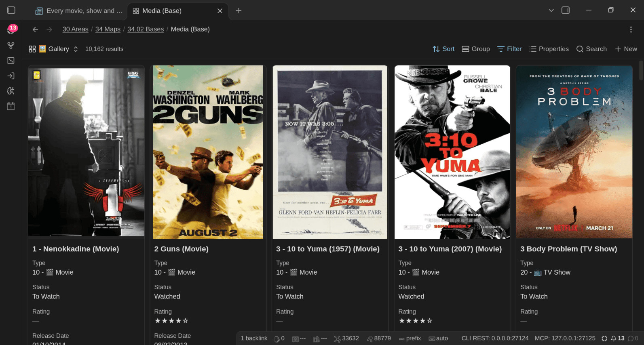
Task: Click the 3 - 10 to Yuma (2007) star rating
Action: click(x=416, y=321)
